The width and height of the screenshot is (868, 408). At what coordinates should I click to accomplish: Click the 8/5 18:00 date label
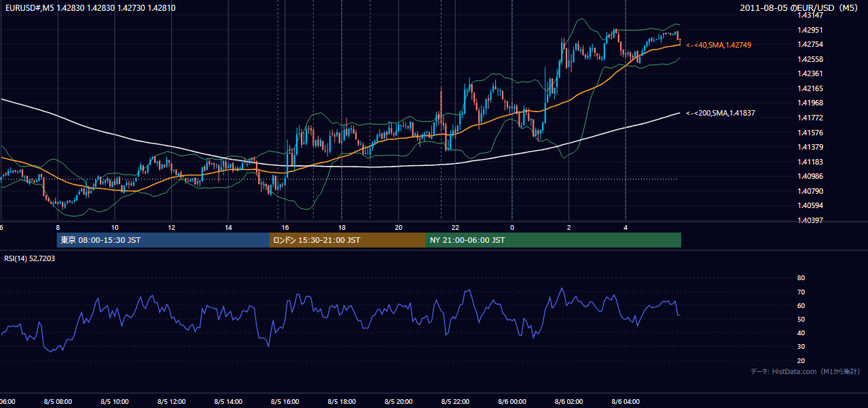pyautogui.click(x=342, y=402)
